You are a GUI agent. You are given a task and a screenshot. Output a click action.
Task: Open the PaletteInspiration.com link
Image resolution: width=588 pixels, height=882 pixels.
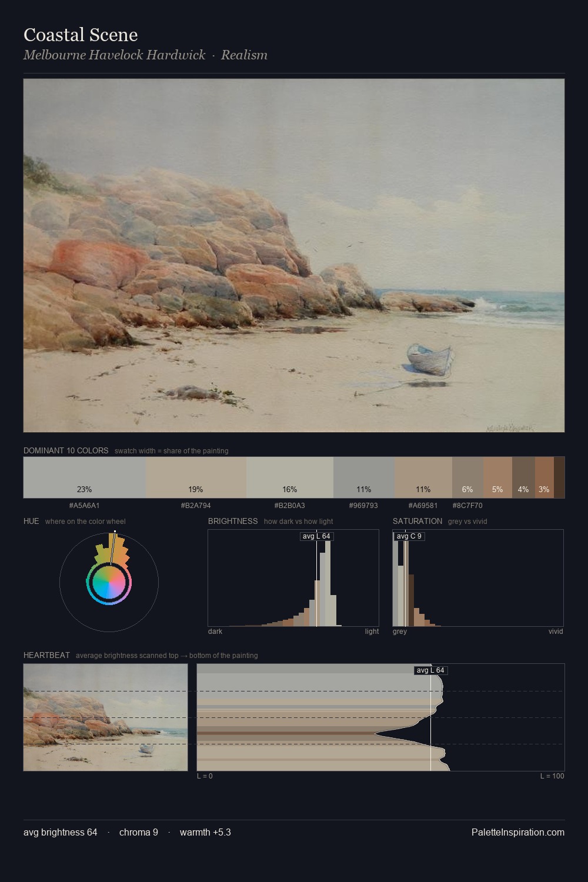(518, 832)
